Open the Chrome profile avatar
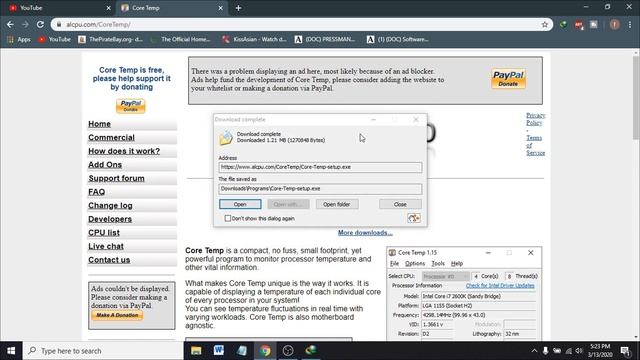Viewport: 640px width, 360px height. 614,24
